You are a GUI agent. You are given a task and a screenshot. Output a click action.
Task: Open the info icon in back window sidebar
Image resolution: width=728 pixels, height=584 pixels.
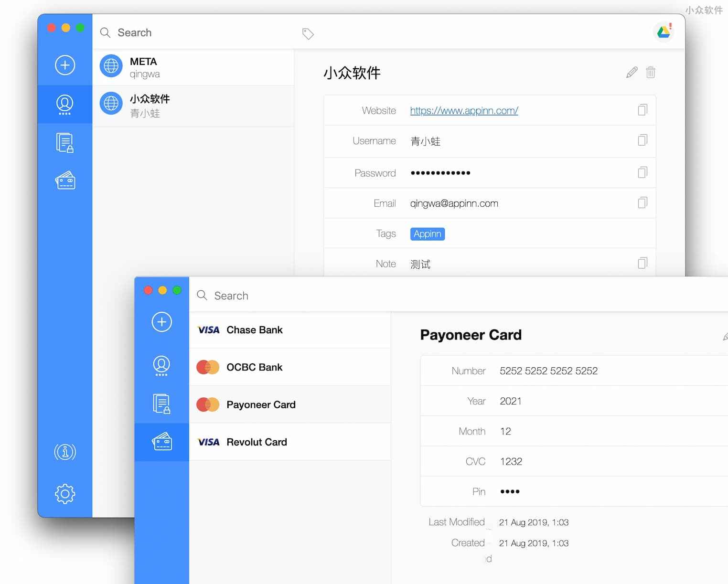coord(65,452)
